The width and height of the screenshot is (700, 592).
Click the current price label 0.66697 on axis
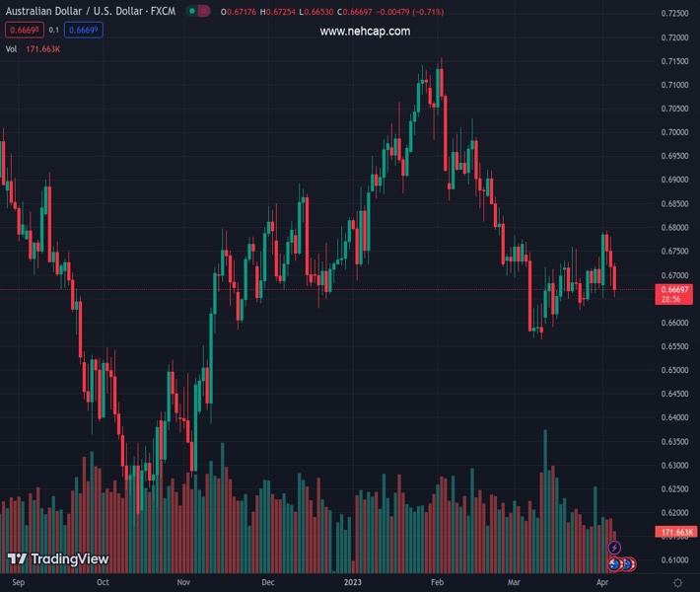point(675,290)
